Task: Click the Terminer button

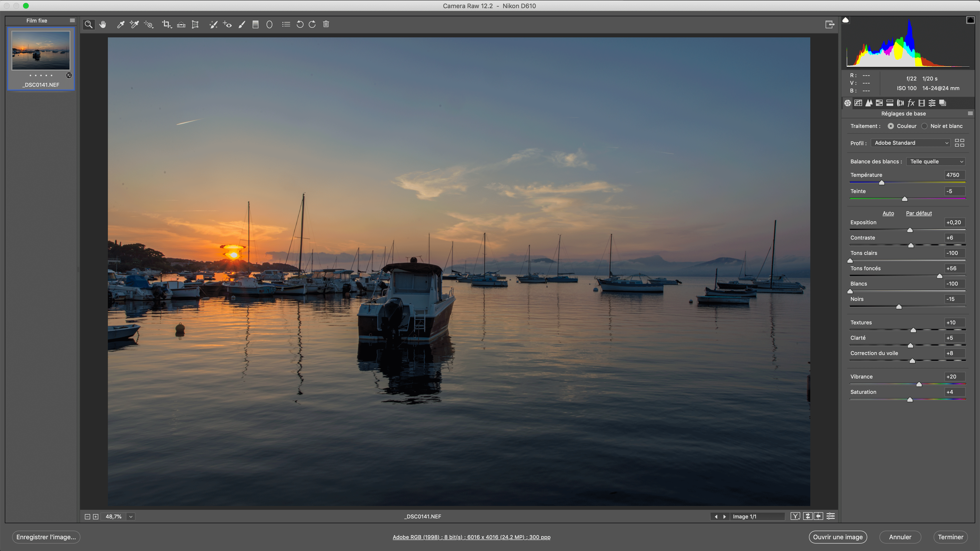Action: 950,537
